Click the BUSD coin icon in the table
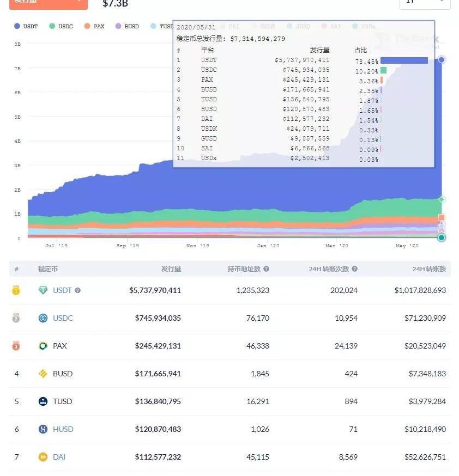Viewport: 459px width, 476px height. point(43,374)
